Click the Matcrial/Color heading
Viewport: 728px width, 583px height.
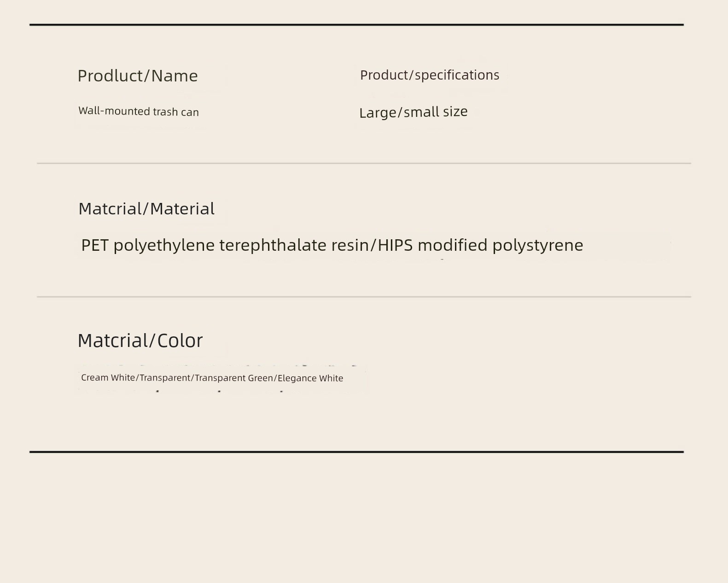point(140,341)
